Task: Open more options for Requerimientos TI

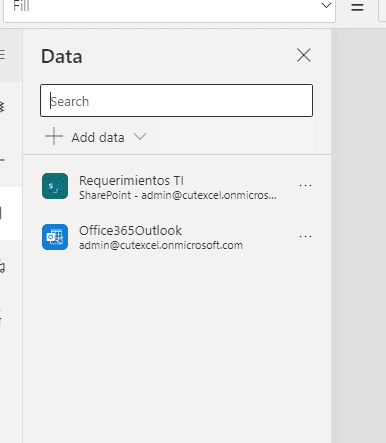Action: (x=305, y=185)
